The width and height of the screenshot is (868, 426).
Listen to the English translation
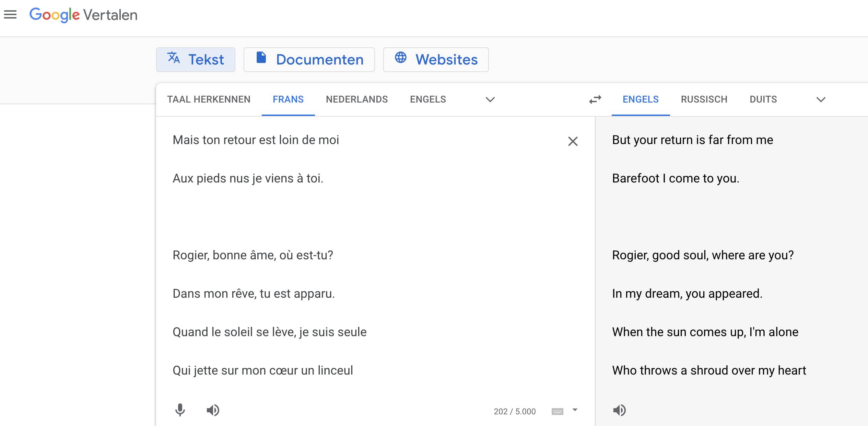pos(619,410)
